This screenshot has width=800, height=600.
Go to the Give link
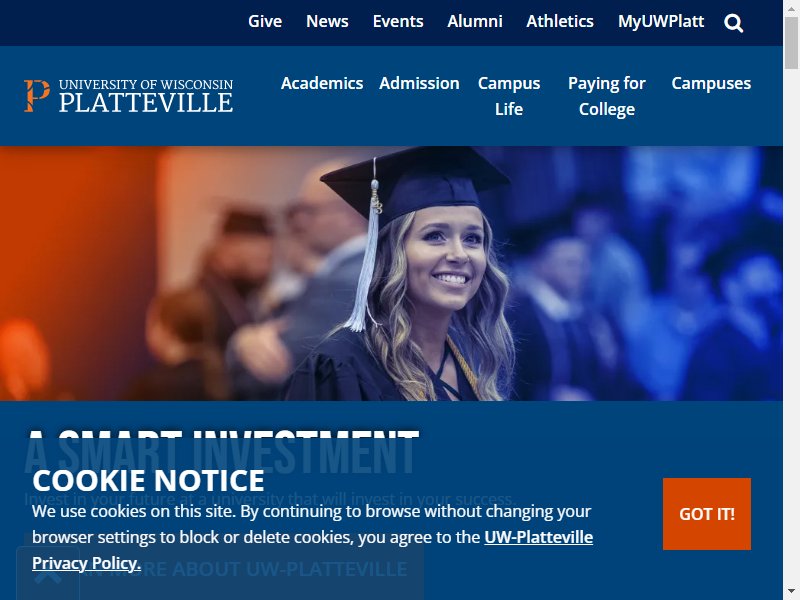[265, 21]
